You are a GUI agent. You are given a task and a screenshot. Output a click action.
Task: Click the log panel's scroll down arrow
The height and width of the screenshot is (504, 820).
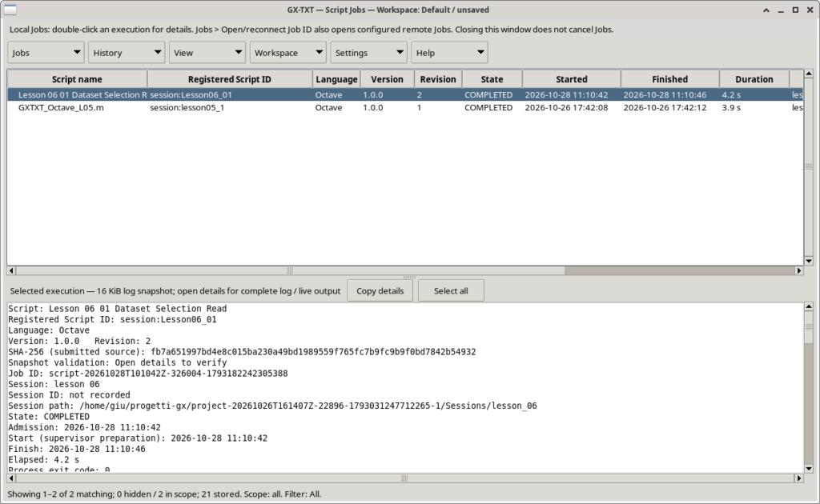pos(809,469)
